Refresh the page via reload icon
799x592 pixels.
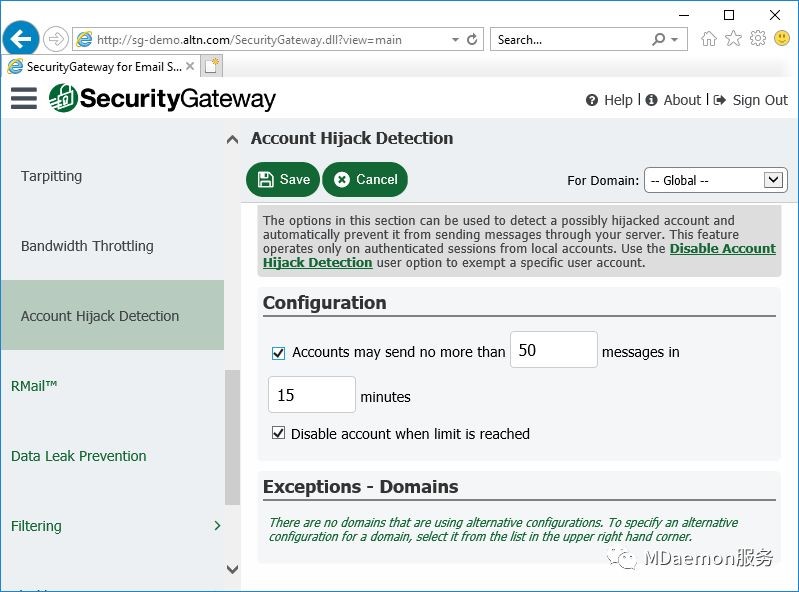pos(472,39)
